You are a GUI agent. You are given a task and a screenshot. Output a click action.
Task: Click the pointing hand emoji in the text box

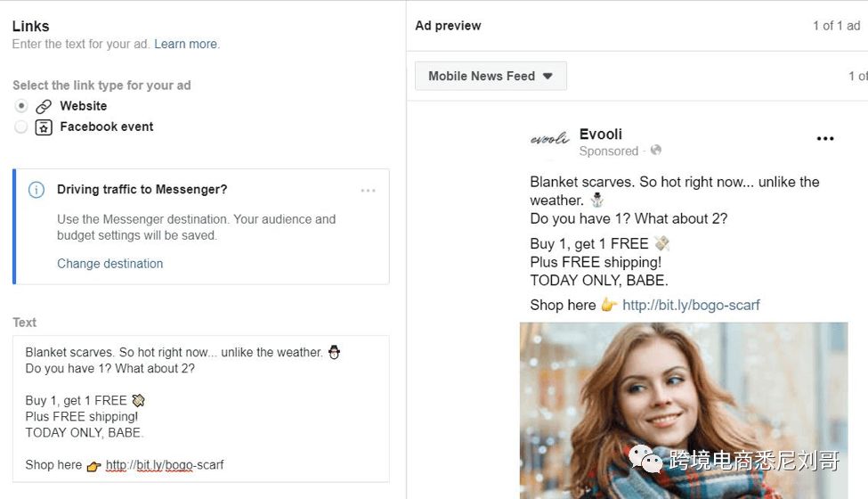(x=93, y=466)
